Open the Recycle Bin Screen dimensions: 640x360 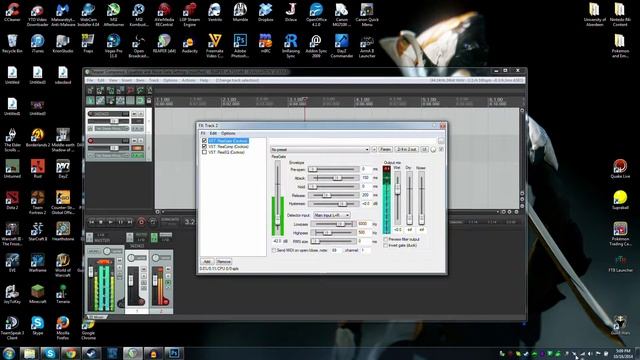click(12, 44)
